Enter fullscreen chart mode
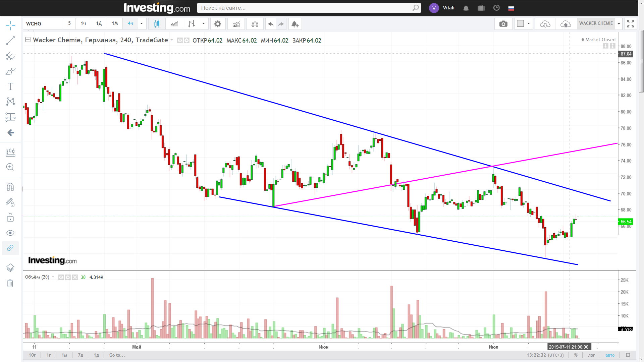644x362 pixels. click(630, 24)
